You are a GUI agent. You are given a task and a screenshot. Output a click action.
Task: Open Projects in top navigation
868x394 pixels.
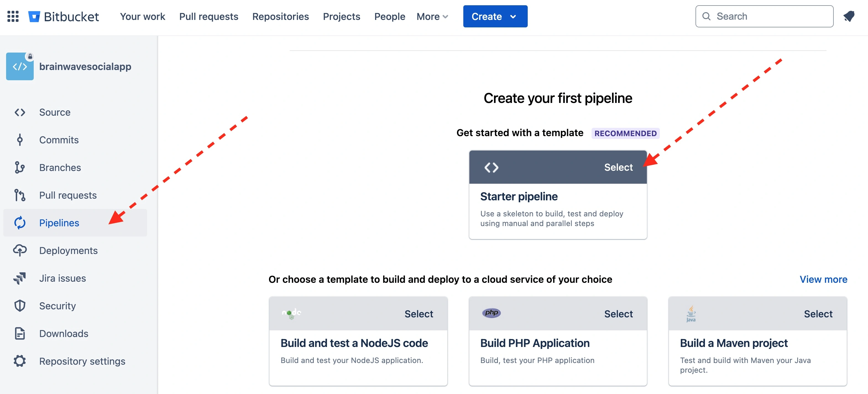(x=341, y=16)
